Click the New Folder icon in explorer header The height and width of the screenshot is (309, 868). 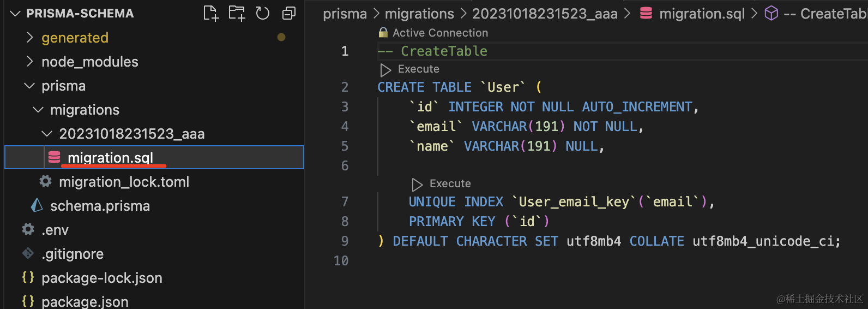237,13
